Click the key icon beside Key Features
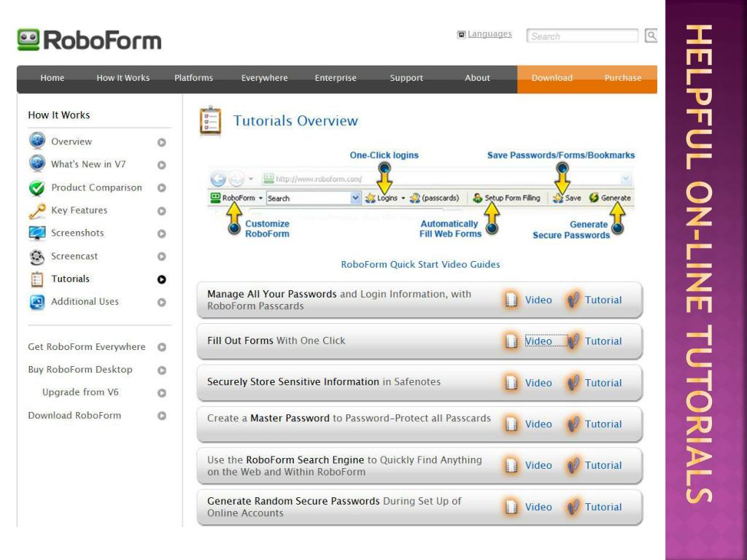This screenshot has height=560, width=747. pyautogui.click(x=37, y=211)
